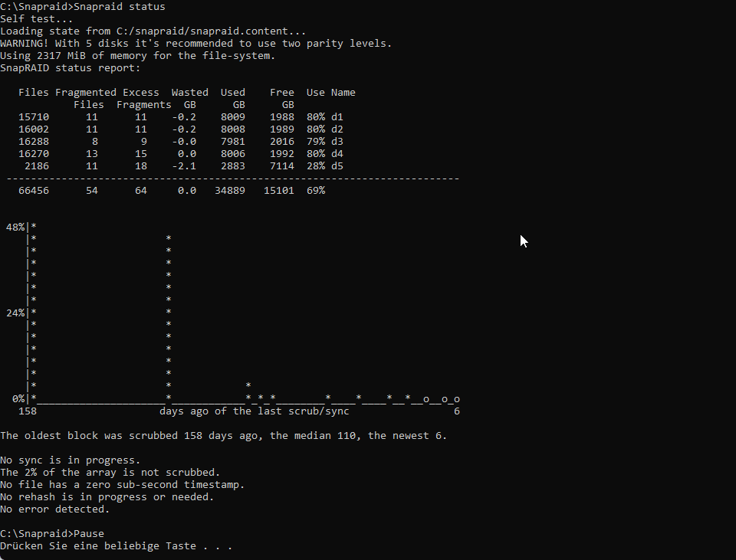The width and height of the screenshot is (736, 560).
Task: Click total use value 69%
Action: click(x=315, y=190)
